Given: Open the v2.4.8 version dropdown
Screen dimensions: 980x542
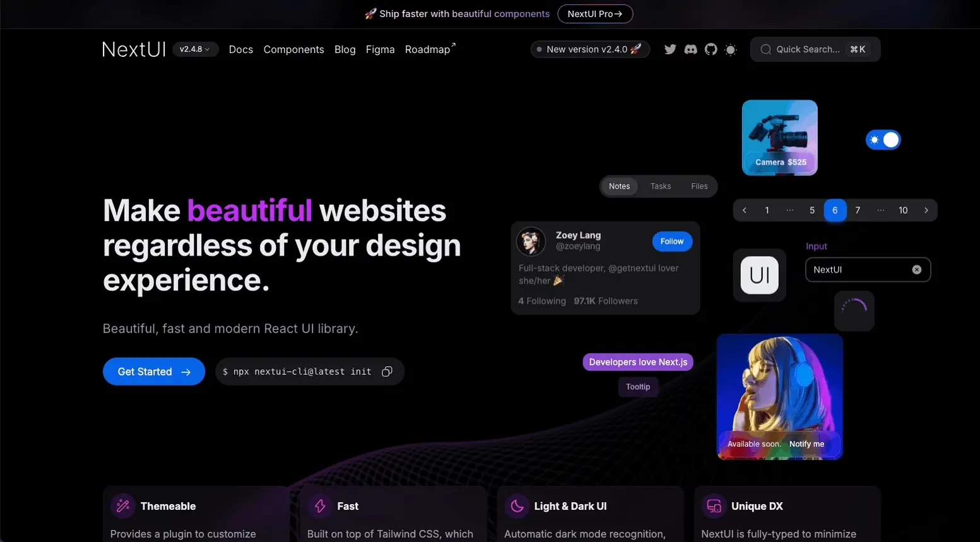Looking at the screenshot, I should coord(195,49).
